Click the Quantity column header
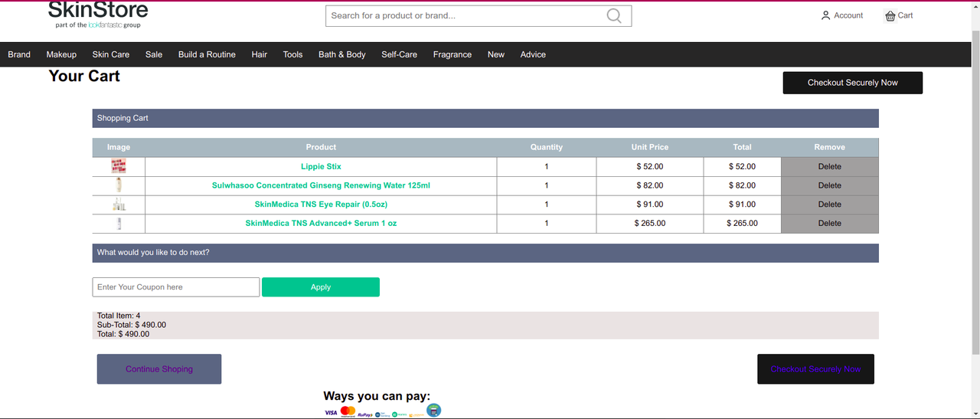This screenshot has width=980, height=419. [x=547, y=147]
